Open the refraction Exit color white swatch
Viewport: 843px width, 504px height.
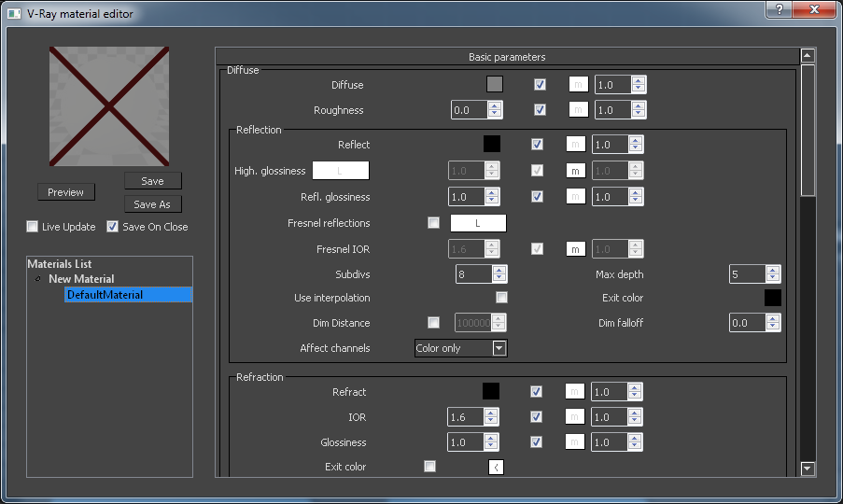point(496,467)
